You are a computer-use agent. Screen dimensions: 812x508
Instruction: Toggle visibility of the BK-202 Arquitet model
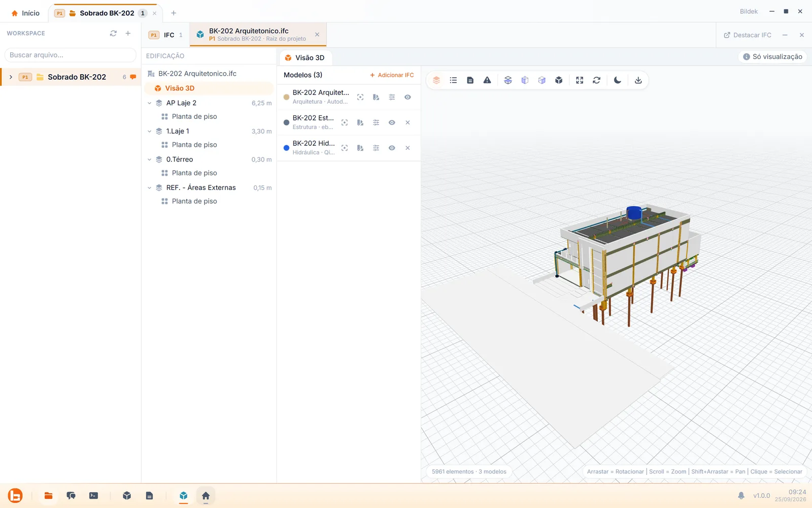pyautogui.click(x=408, y=97)
